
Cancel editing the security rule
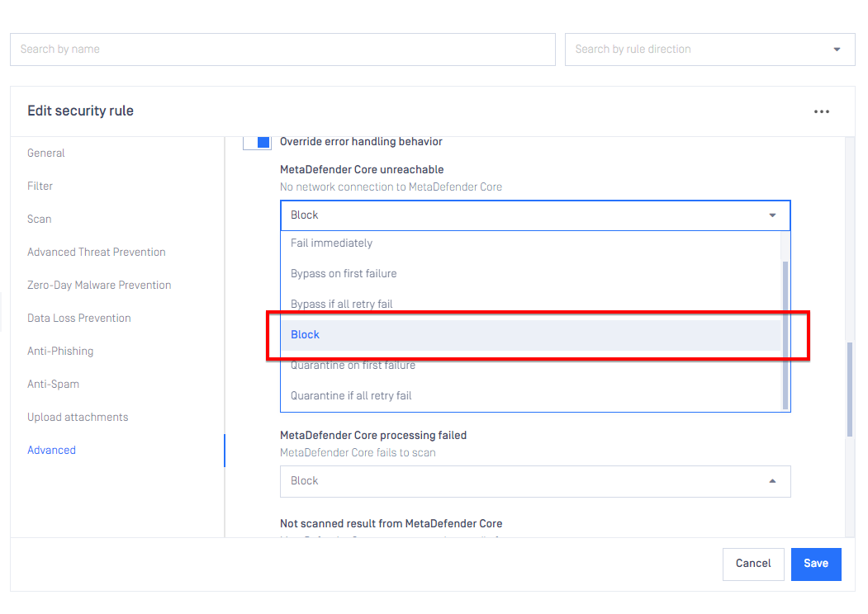(753, 564)
